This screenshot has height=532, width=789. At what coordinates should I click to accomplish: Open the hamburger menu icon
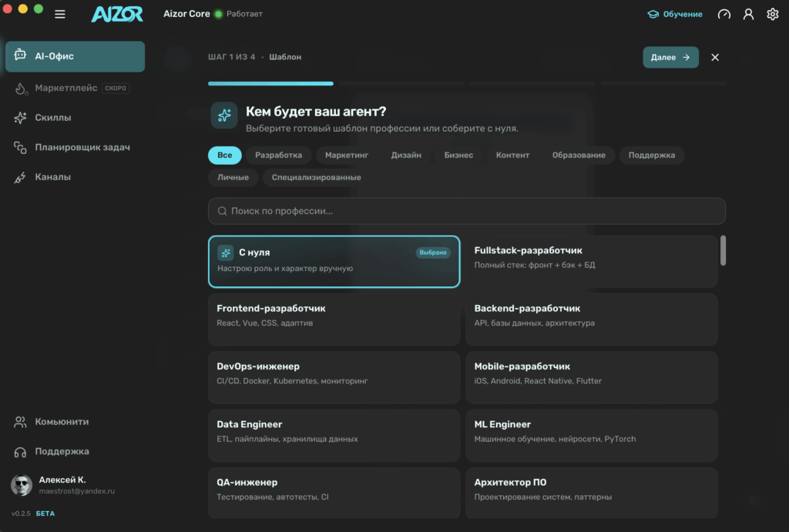[x=60, y=14]
